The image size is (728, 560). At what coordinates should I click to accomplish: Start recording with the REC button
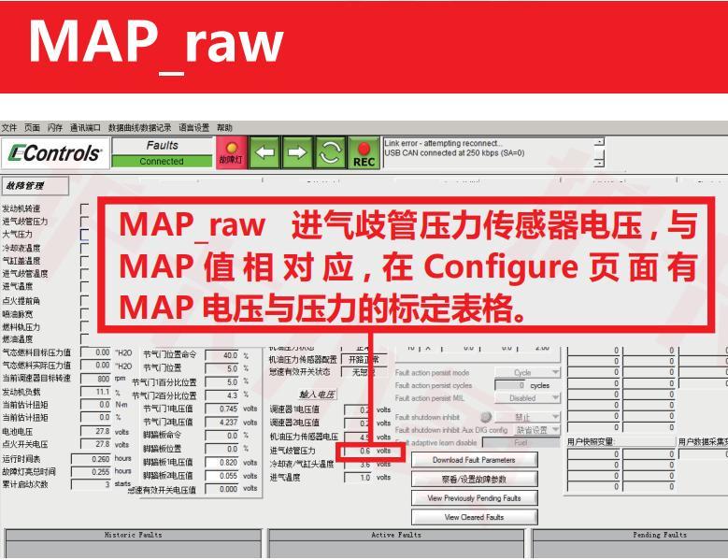point(364,152)
